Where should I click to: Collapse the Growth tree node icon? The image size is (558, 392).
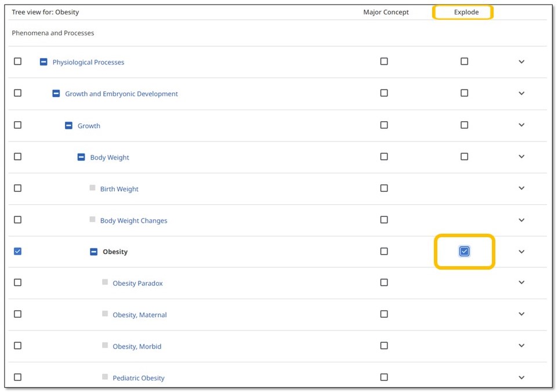click(68, 125)
